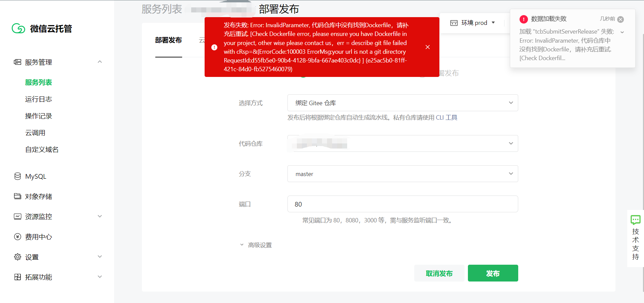This screenshot has width=644, height=303.
Task: Click the 端口 field label
Action: [x=245, y=204]
